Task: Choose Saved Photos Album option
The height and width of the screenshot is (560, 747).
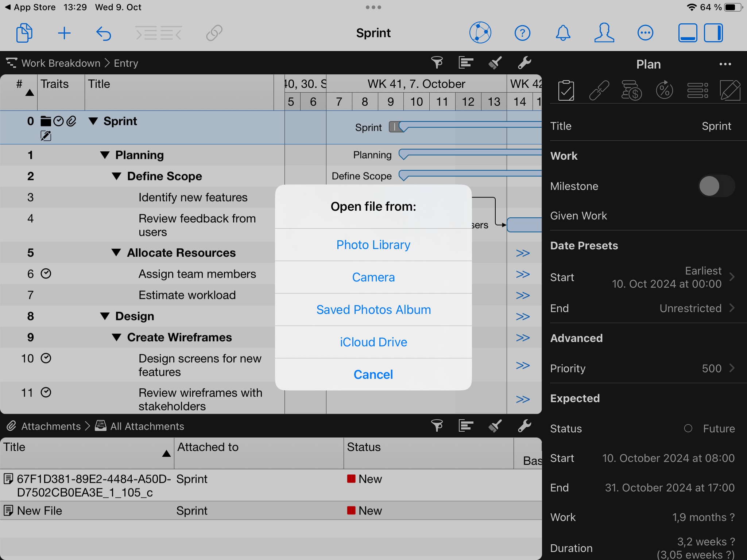Action: point(373,310)
